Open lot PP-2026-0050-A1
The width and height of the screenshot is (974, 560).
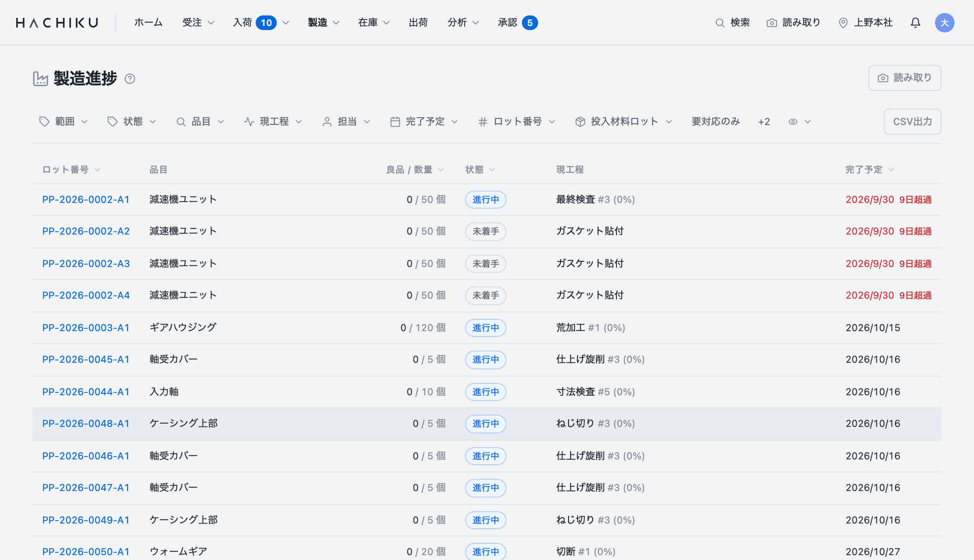(x=86, y=552)
